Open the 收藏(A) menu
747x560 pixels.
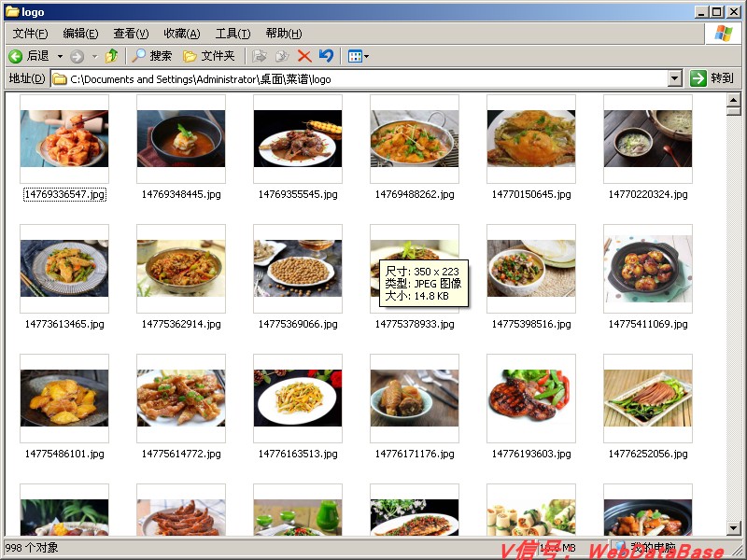[x=181, y=34]
